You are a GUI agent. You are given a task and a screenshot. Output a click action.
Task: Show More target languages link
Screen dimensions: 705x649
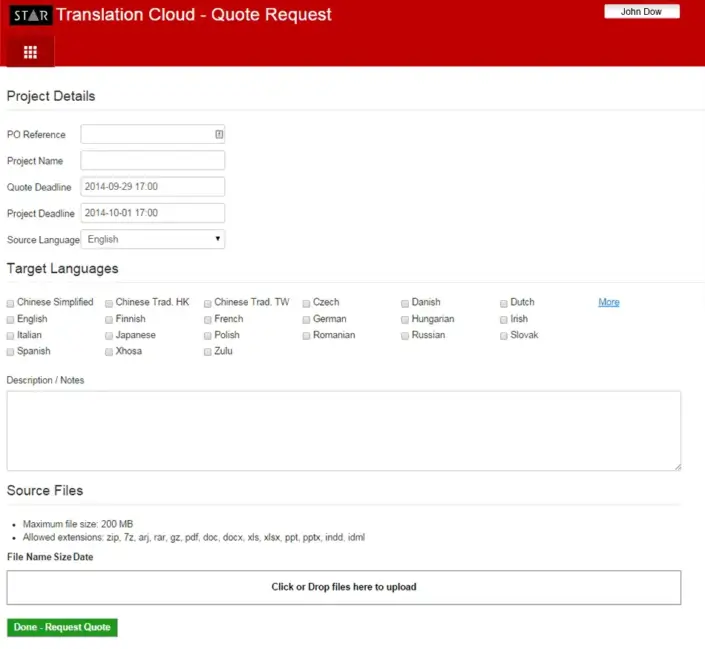pyautogui.click(x=608, y=302)
